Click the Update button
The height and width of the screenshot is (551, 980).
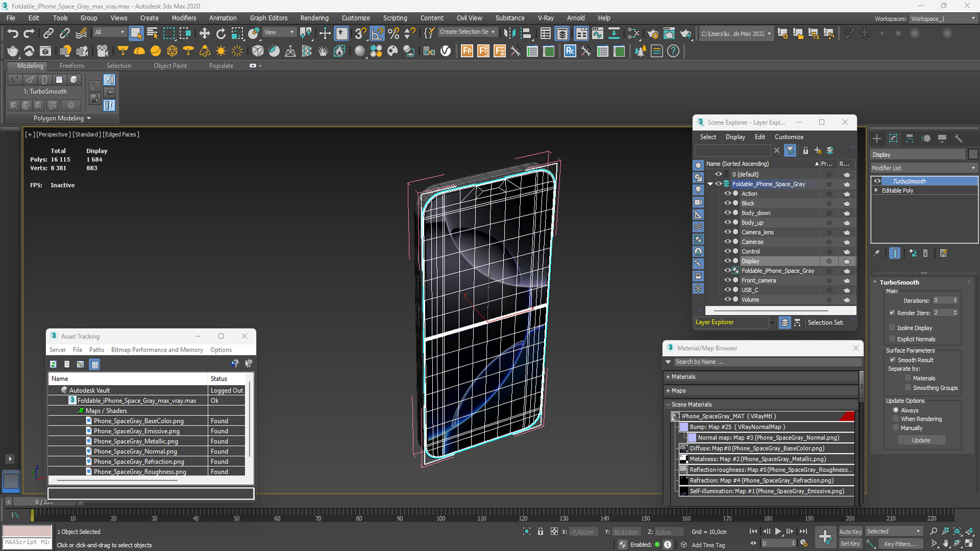pyautogui.click(x=921, y=440)
